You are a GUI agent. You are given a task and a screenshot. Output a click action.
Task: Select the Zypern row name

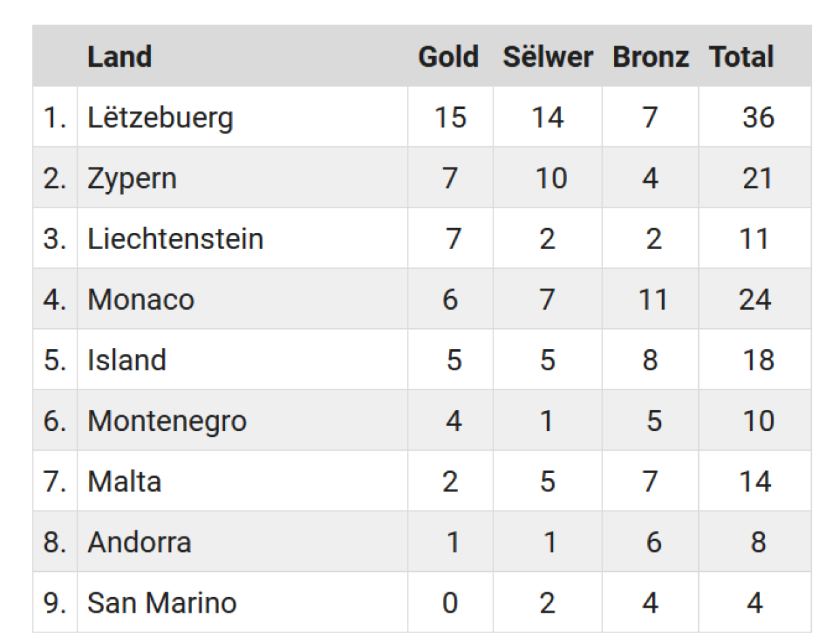[132, 178]
